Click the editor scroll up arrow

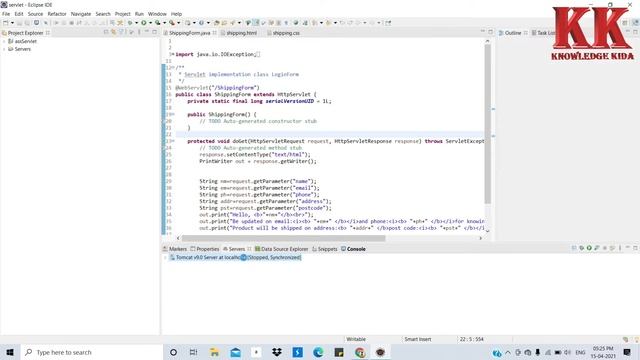tap(487, 41)
